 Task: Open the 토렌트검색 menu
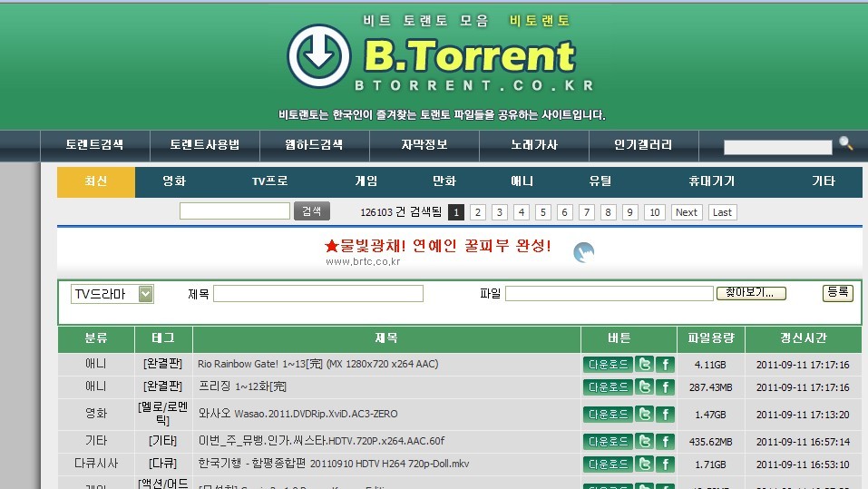pos(94,145)
